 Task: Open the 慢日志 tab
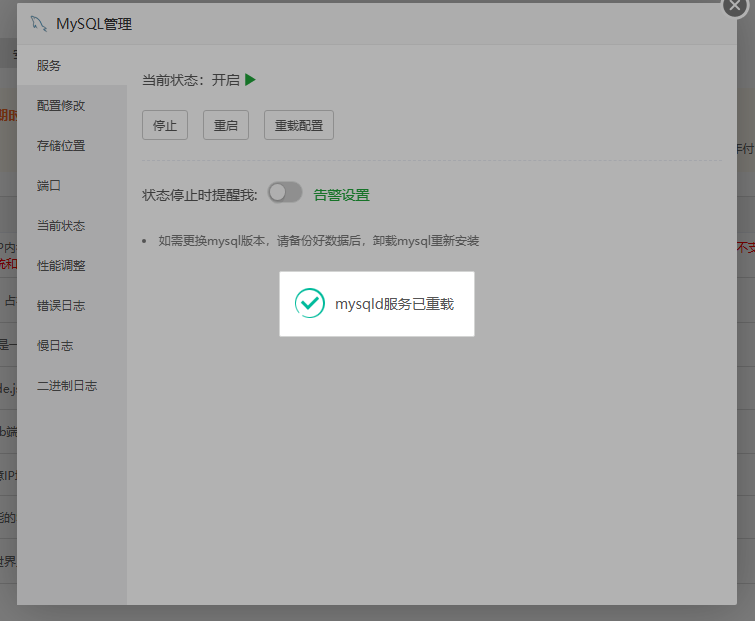72,345
